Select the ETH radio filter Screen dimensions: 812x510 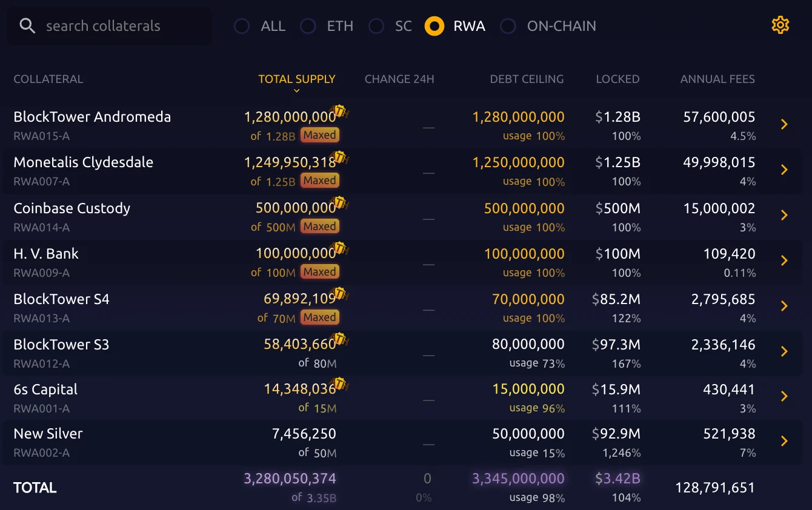(308, 26)
